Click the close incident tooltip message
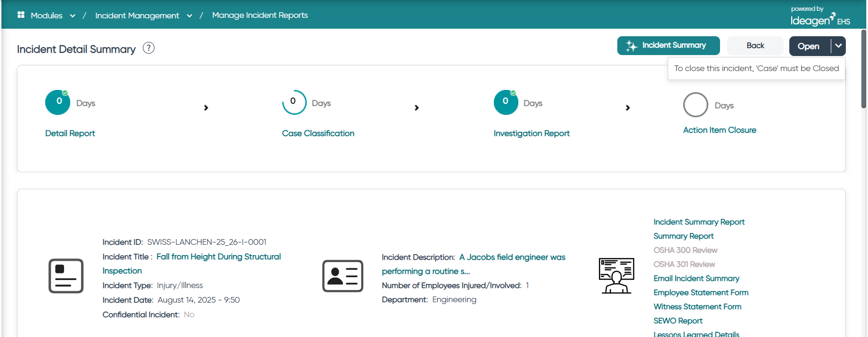 point(756,68)
